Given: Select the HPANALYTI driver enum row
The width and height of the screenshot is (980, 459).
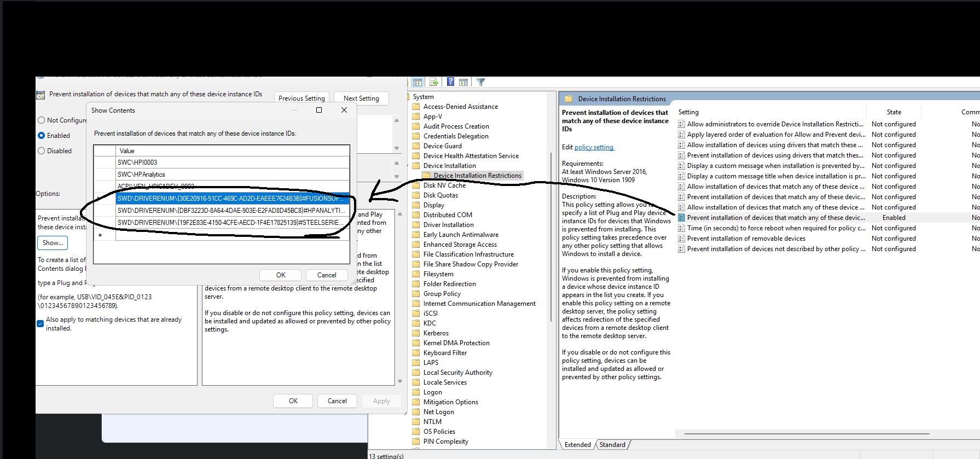Looking at the screenshot, I should (233, 211).
